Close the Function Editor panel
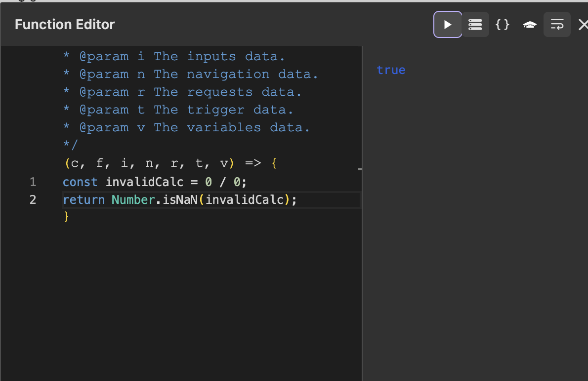Viewport: 588px width, 381px height. click(583, 25)
